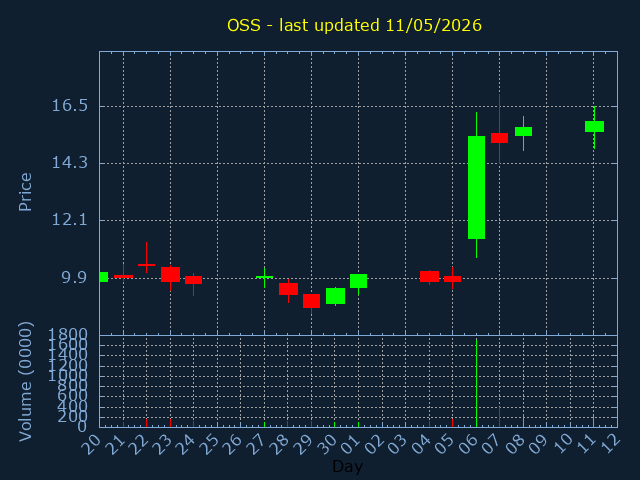Click the red candlestick for day 04
The height and width of the screenshot is (480, 640).
click(x=429, y=276)
